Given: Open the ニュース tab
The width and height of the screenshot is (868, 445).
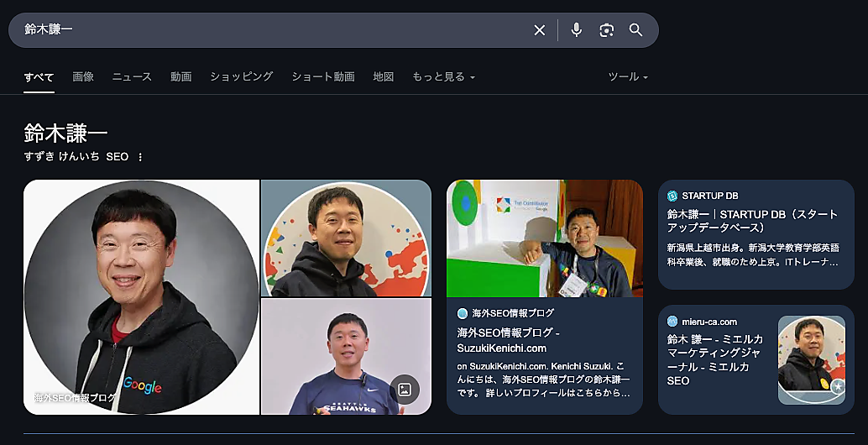Looking at the screenshot, I should tap(132, 77).
